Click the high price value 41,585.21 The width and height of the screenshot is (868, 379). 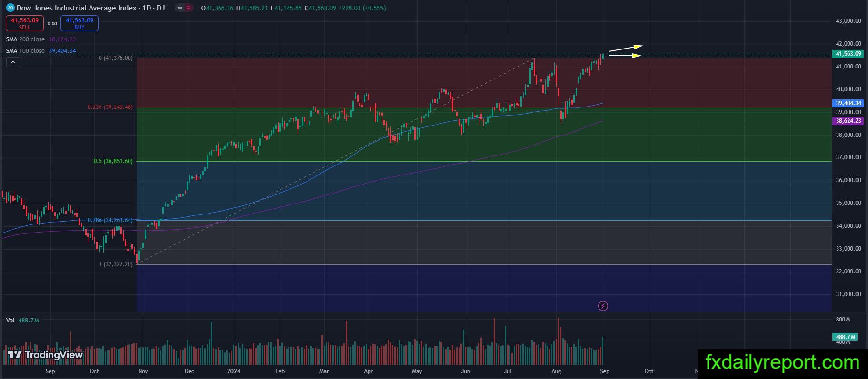pos(254,8)
